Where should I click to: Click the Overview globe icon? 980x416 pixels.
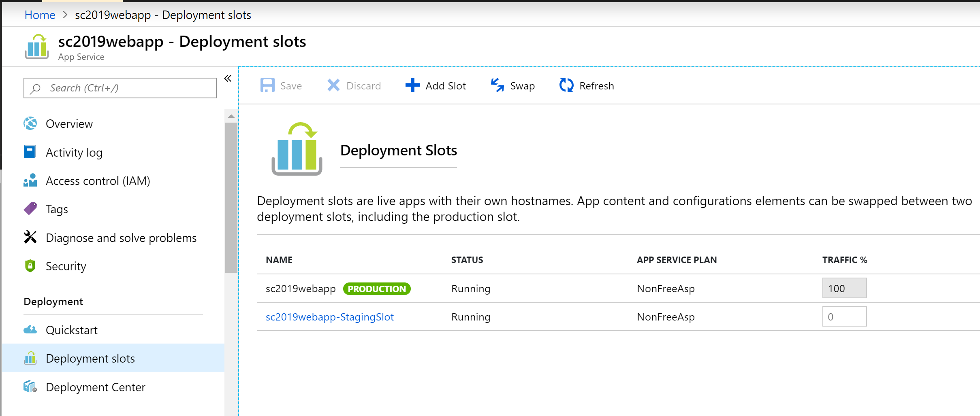click(30, 123)
